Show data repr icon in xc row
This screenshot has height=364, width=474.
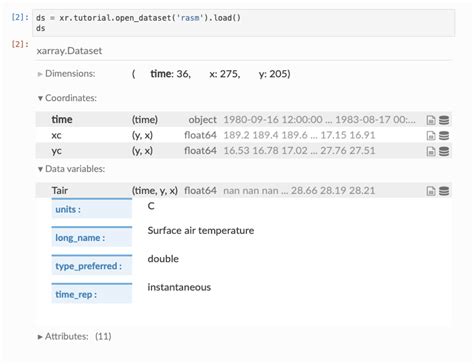click(x=444, y=136)
